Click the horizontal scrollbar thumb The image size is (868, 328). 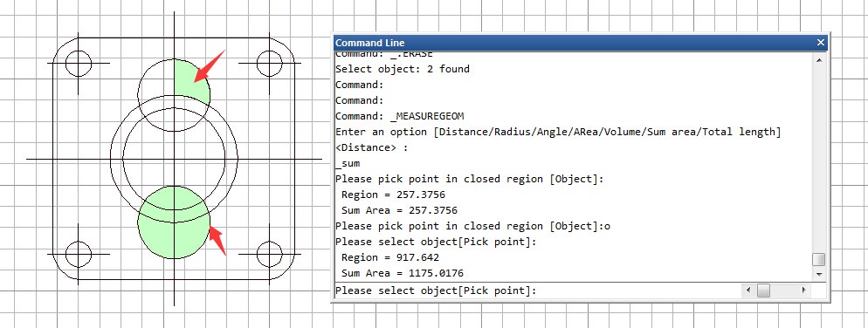[x=763, y=290]
